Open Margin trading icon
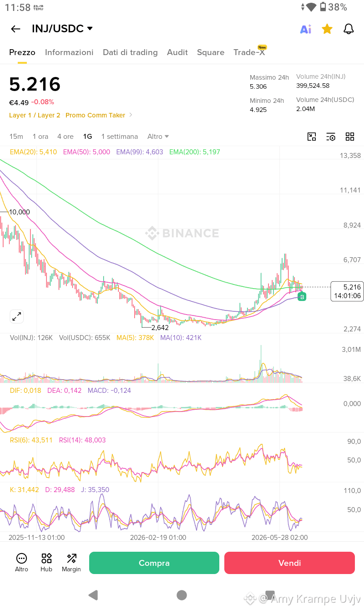364x610 pixels. tap(71, 563)
